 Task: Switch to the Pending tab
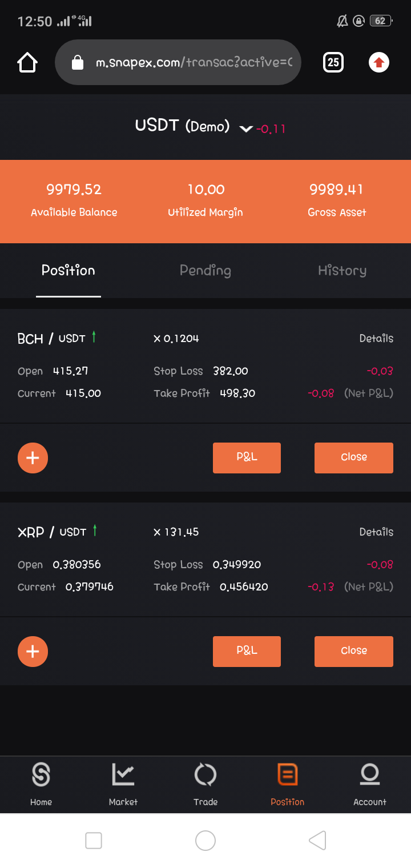(205, 271)
